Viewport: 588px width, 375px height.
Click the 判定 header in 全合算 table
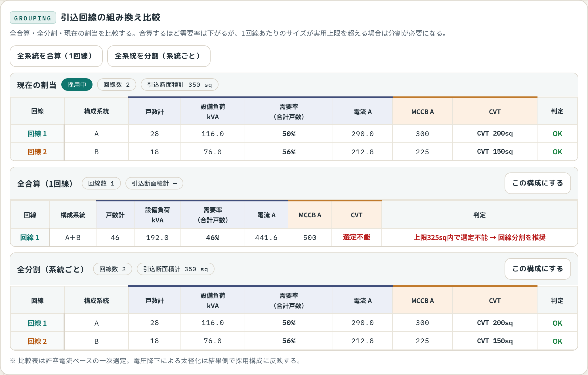[x=480, y=215]
